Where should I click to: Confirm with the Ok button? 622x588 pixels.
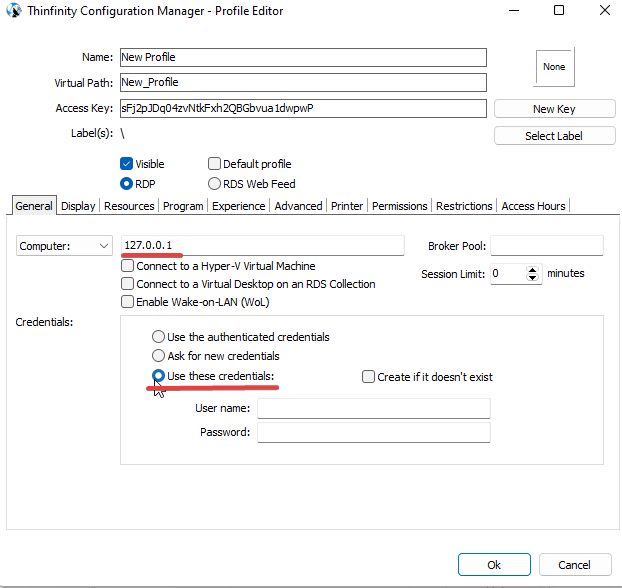[494, 565]
